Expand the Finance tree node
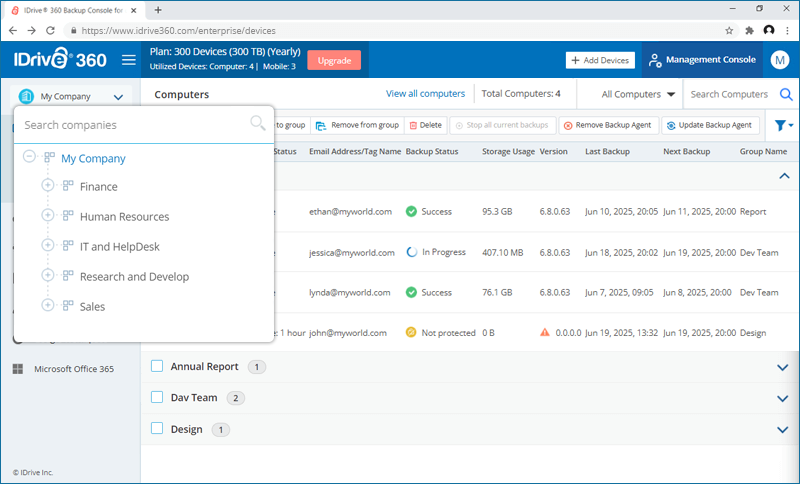 point(47,185)
